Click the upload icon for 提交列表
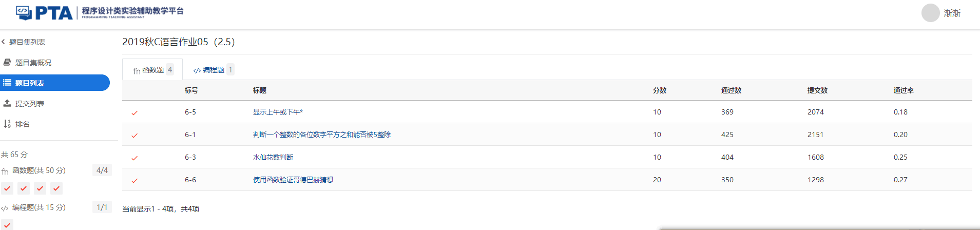 [x=7, y=103]
